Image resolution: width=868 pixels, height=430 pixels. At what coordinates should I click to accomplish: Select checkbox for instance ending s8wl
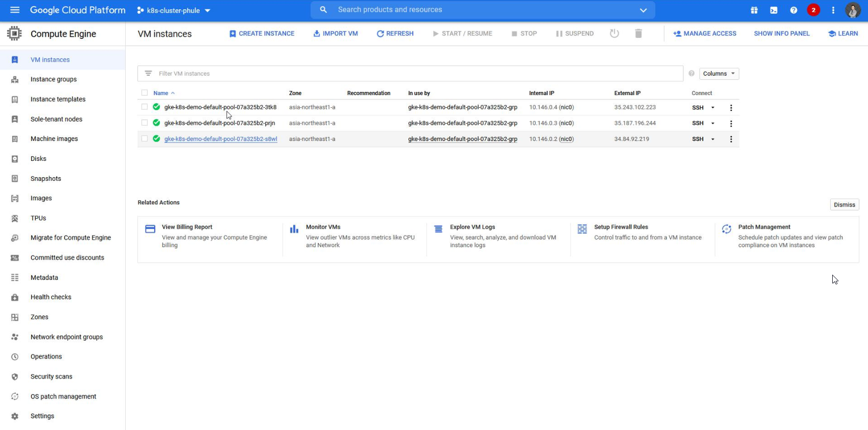(x=145, y=138)
